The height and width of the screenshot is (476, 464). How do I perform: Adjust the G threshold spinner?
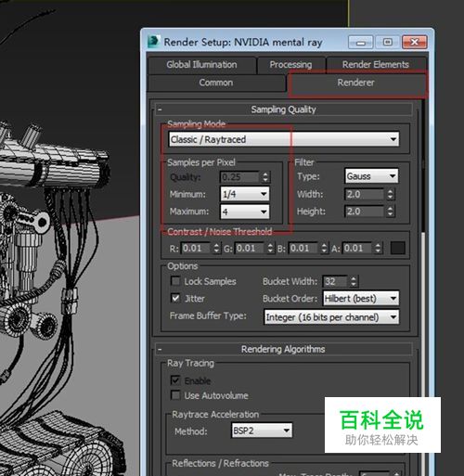click(270, 248)
